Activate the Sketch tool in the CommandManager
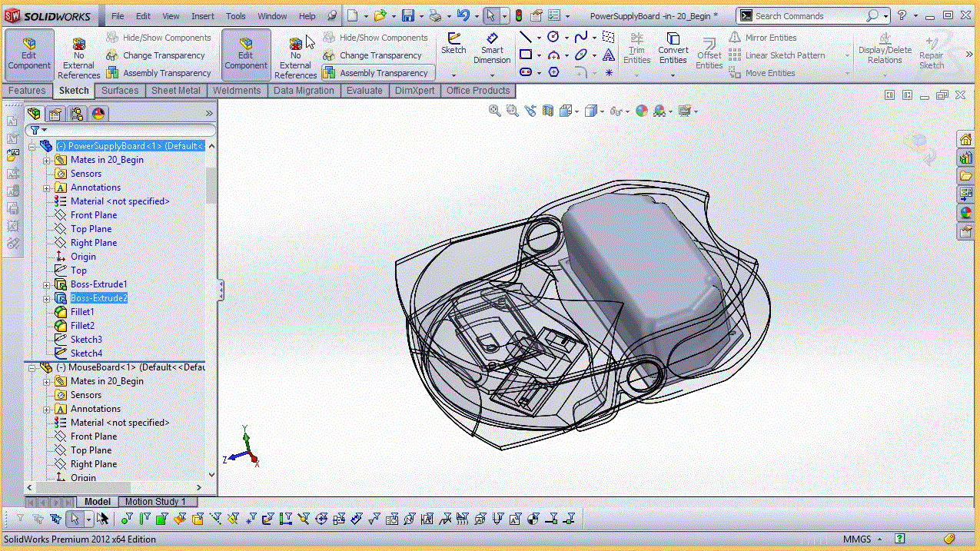The image size is (980, 551). [x=453, y=47]
